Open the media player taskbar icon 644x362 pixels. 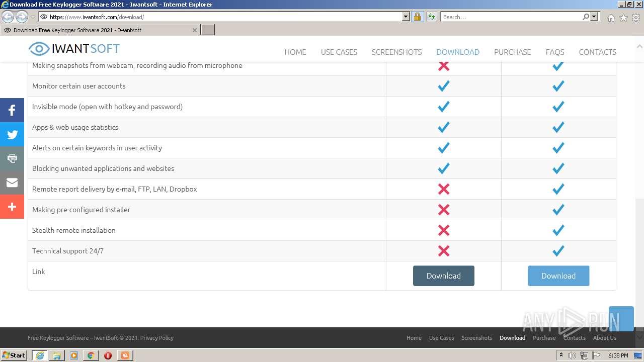click(x=74, y=355)
